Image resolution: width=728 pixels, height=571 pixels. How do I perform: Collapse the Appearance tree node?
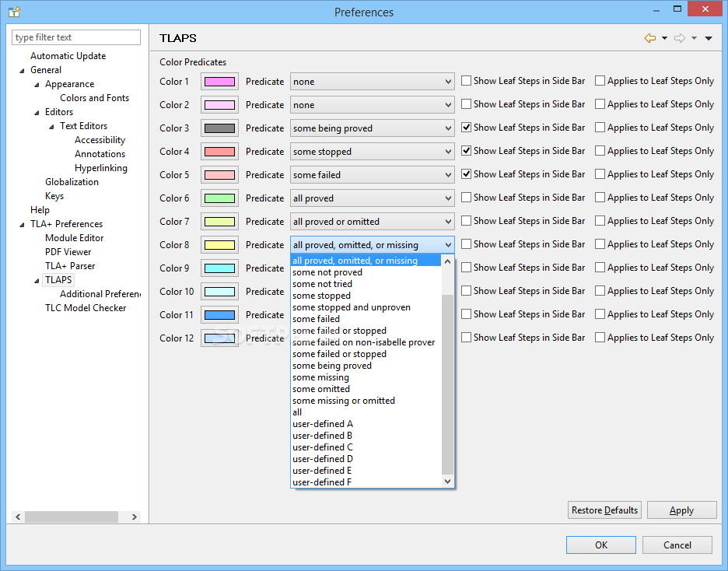click(x=37, y=85)
